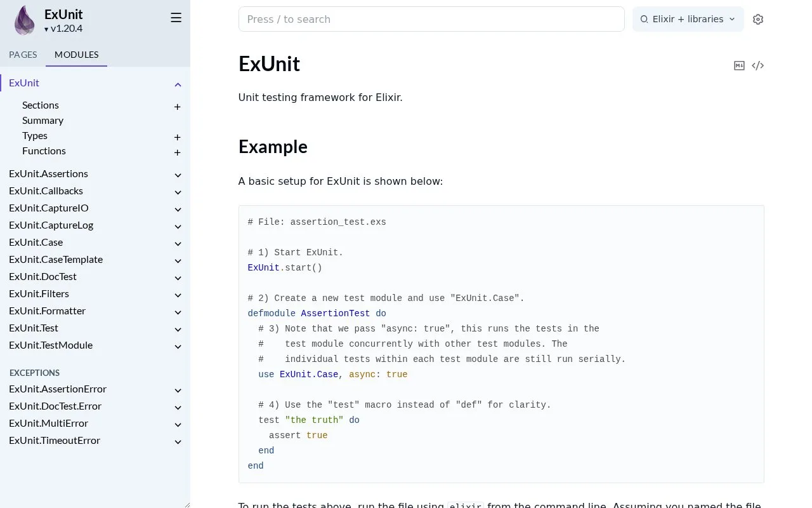Viewport: 812px width, 508px height.
Task: Click the ExUnit project title link
Action: [63, 15]
